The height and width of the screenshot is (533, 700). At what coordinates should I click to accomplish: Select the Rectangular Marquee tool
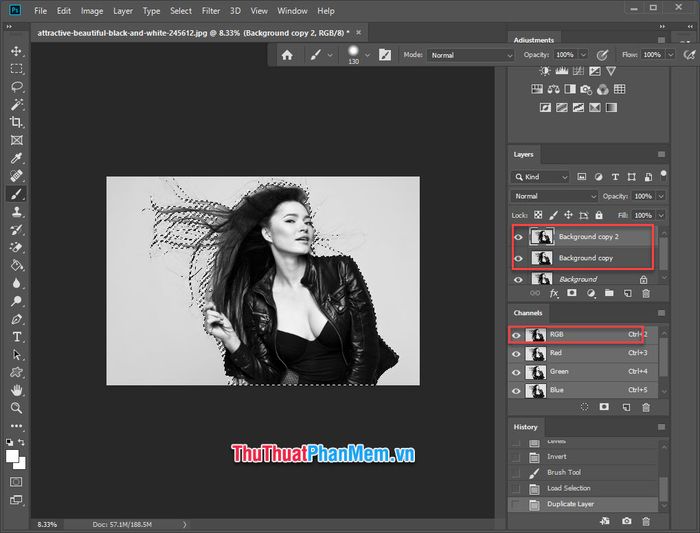coord(17,69)
